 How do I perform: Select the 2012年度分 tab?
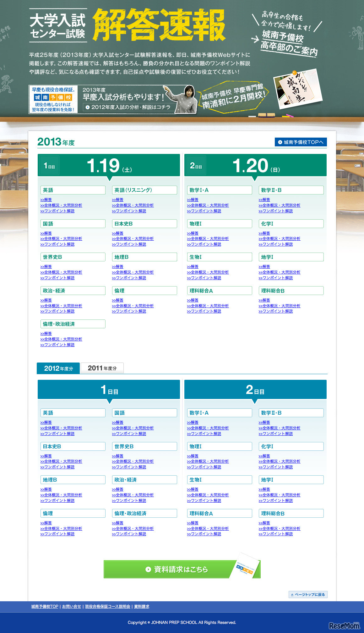point(58,368)
